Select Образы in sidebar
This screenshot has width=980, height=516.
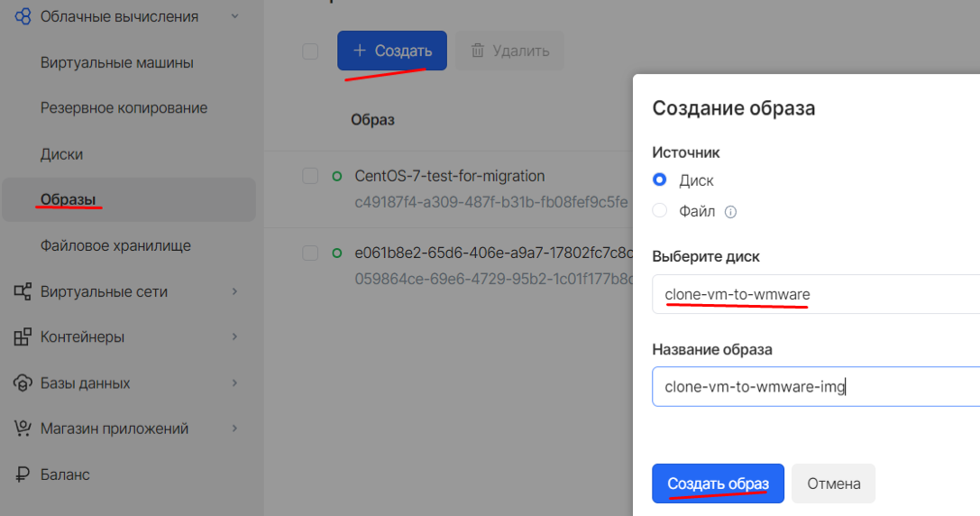[x=129, y=199]
